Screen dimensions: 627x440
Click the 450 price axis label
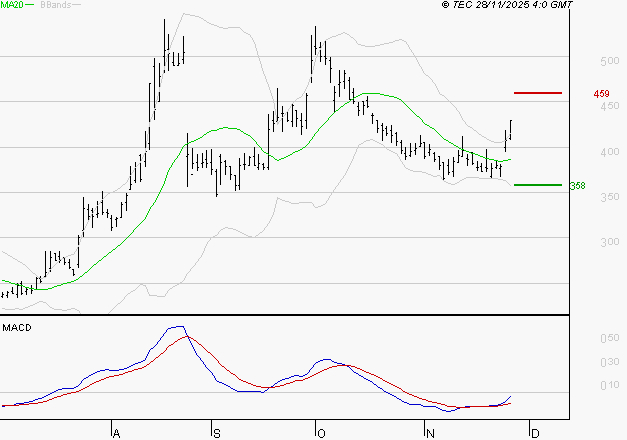(x=610, y=106)
